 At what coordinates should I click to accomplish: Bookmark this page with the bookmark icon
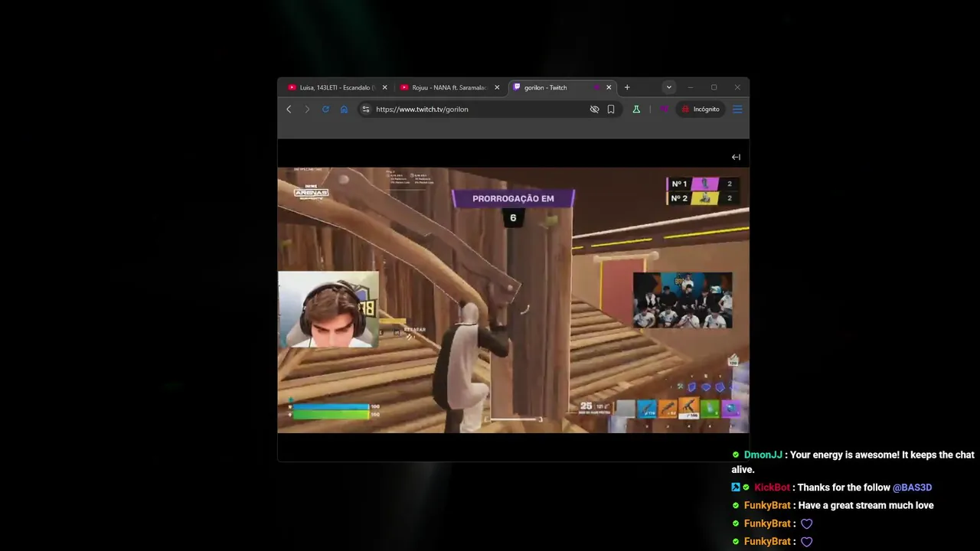tap(611, 109)
